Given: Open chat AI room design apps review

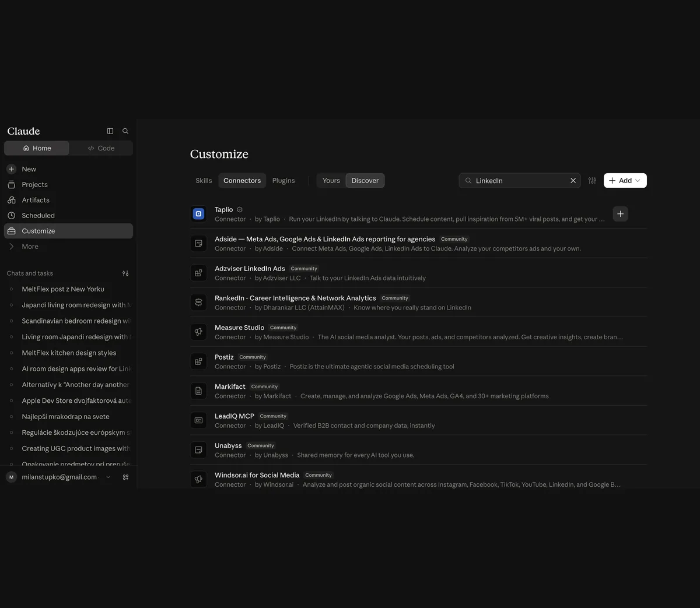Looking at the screenshot, I should point(68,369).
